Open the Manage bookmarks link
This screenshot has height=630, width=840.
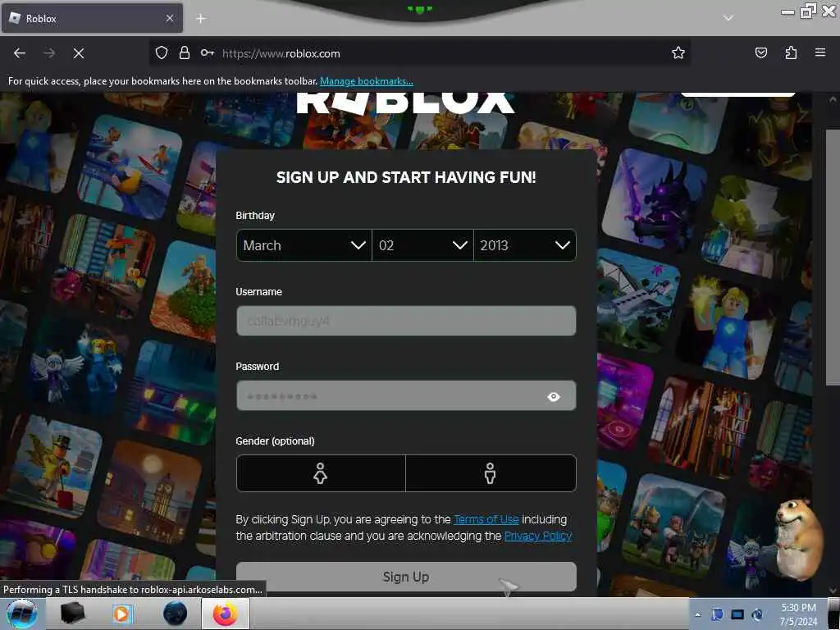(367, 81)
